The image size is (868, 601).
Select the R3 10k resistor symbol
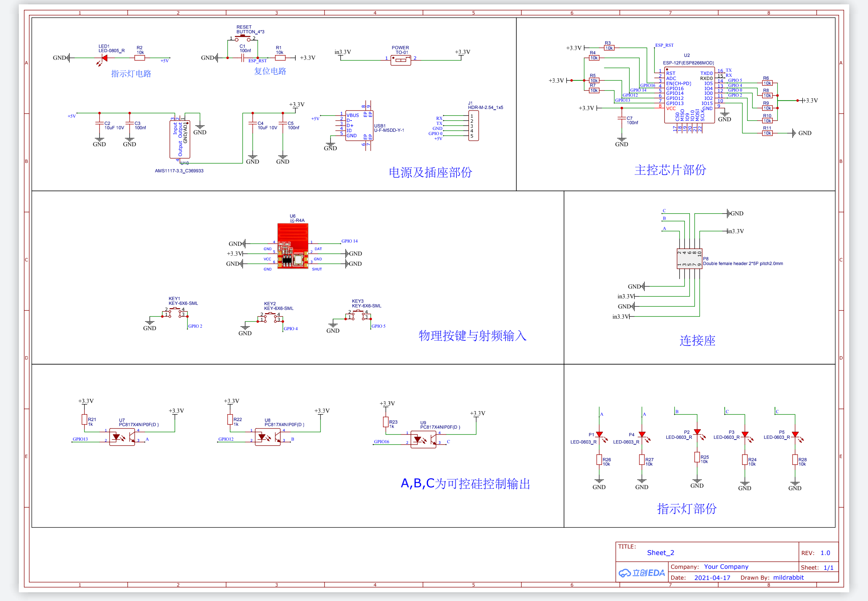[x=609, y=48]
